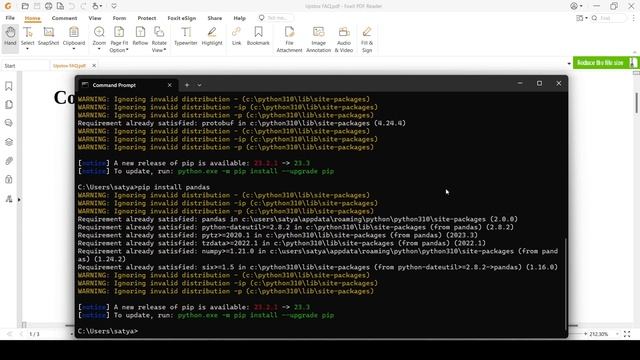Open the Pages thumbnails panel in sidebar
640x360 pixels.
click(x=9, y=104)
